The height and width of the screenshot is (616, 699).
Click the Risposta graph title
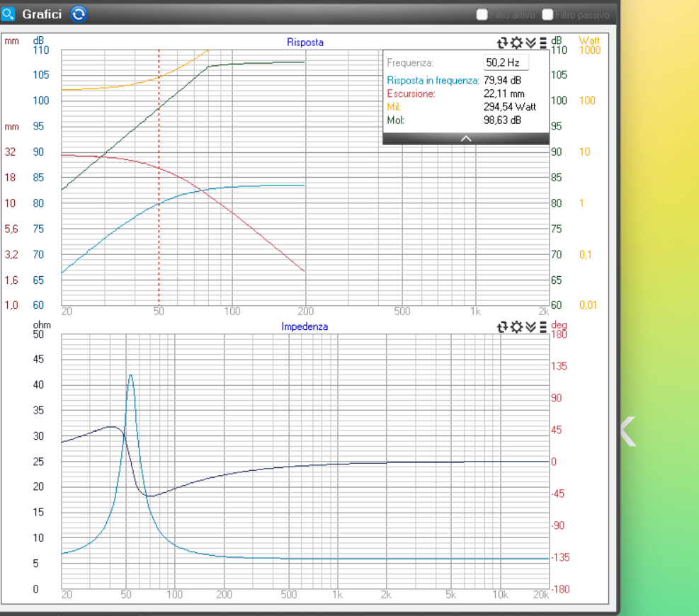[305, 42]
